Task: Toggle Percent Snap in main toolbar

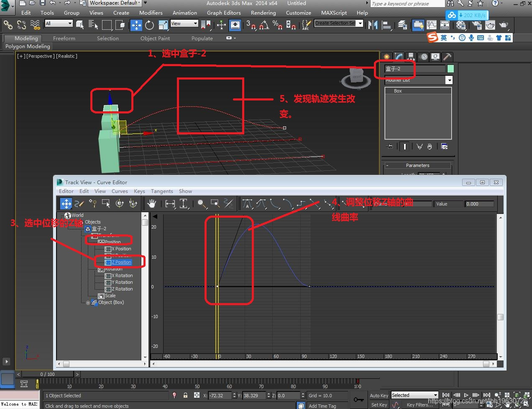Action: pyautogui.click(x=277, y=25)
